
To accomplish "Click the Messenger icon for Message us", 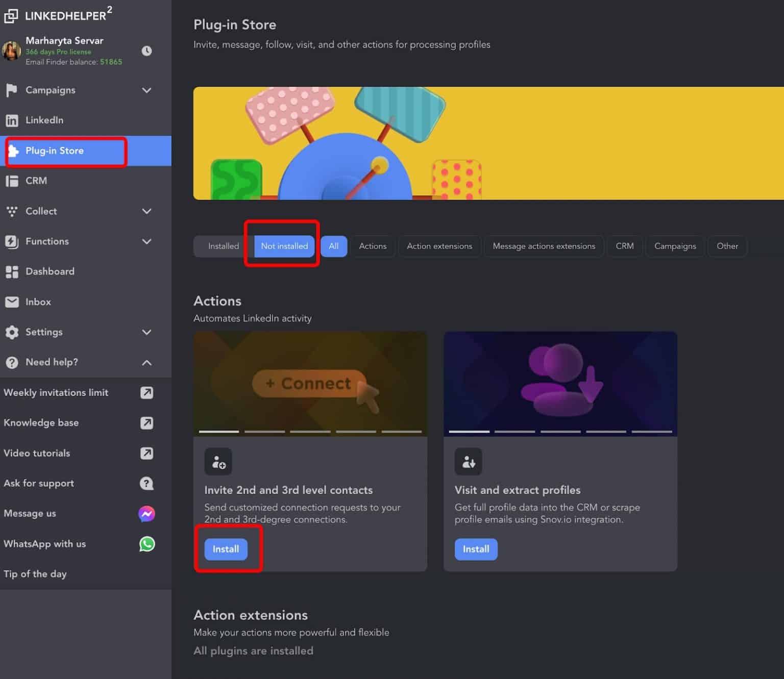I will tap(147, 514).
